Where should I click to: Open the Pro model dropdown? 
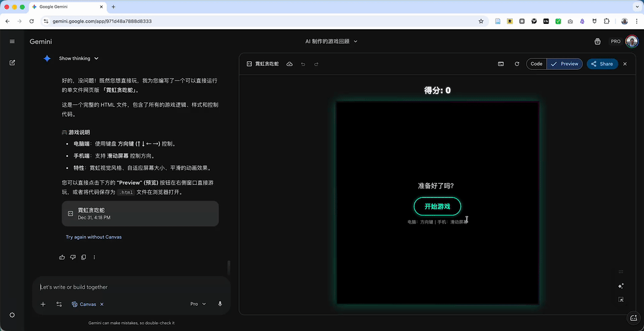[198, 304]
